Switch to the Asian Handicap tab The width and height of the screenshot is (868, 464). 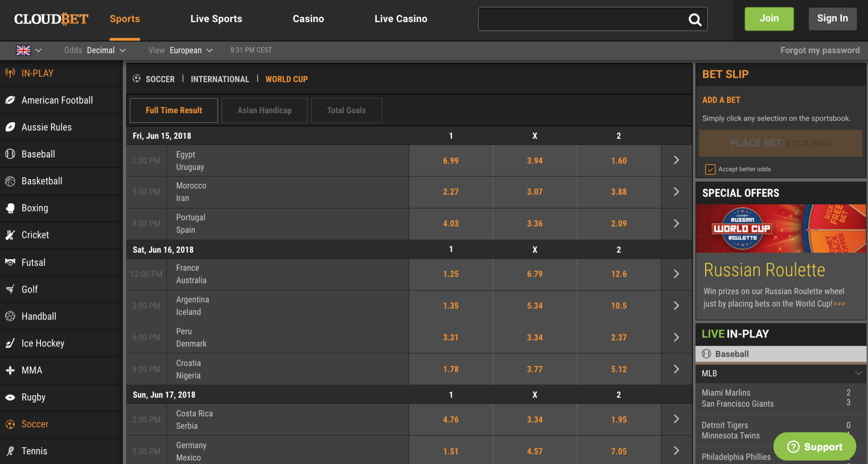[x=264, y=110]
